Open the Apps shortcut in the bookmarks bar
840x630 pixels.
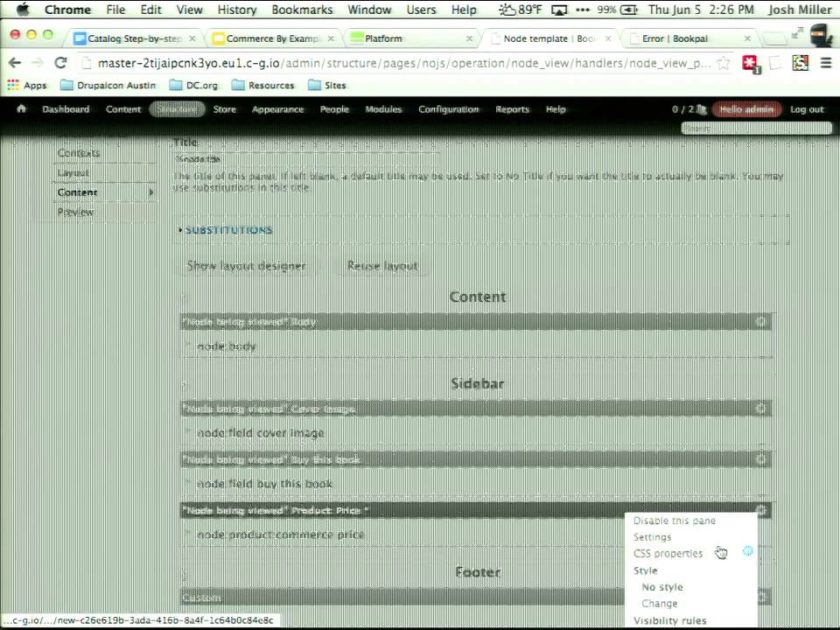27,85
